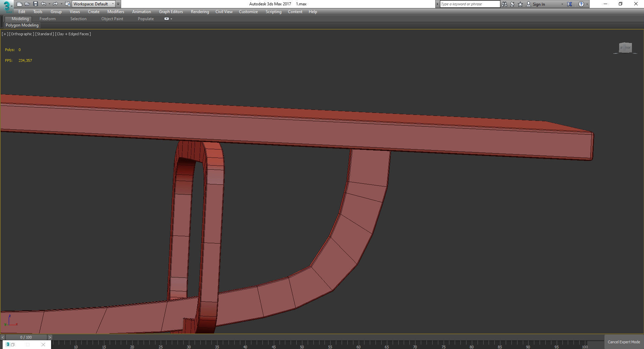Viewport: 644px width, 349px height.
Task: Click the ViewCube in the viewport
Action: tap(625, 48)
